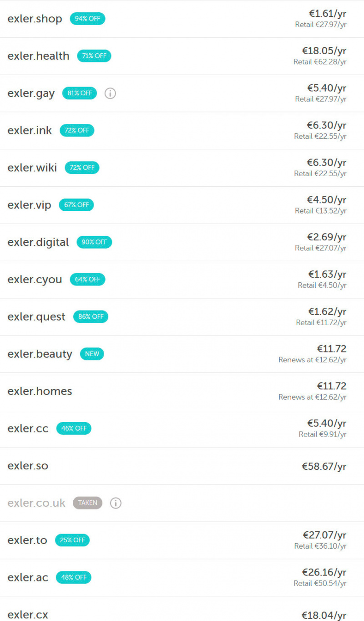
Task: Click the 67% OFF badge for exler.vip
Action: pos(76,205)
